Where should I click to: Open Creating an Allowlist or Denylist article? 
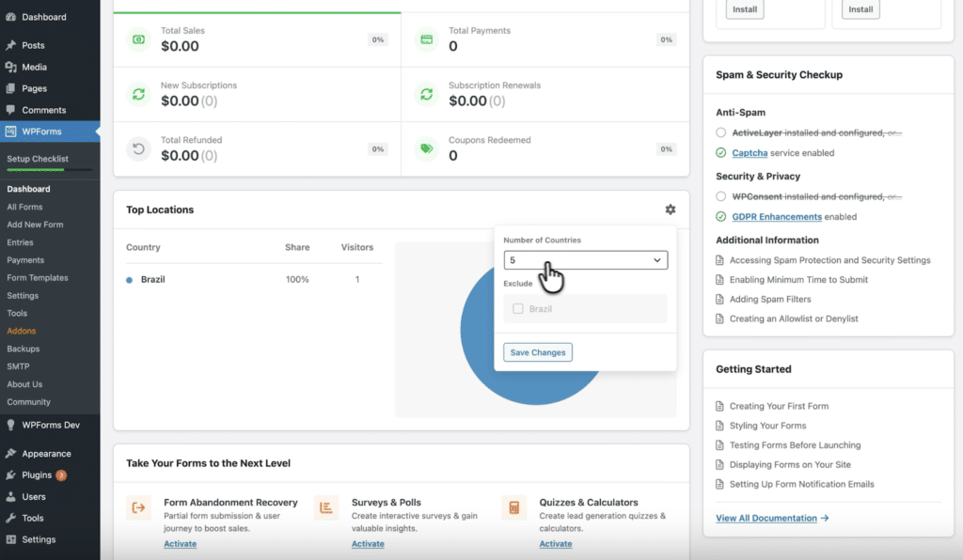tap(794, 319)
